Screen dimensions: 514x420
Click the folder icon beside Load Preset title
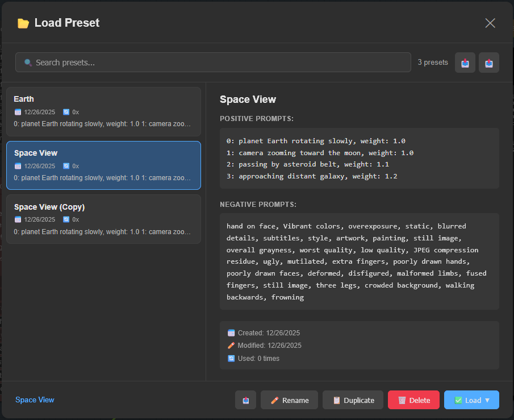coord(23,23)
